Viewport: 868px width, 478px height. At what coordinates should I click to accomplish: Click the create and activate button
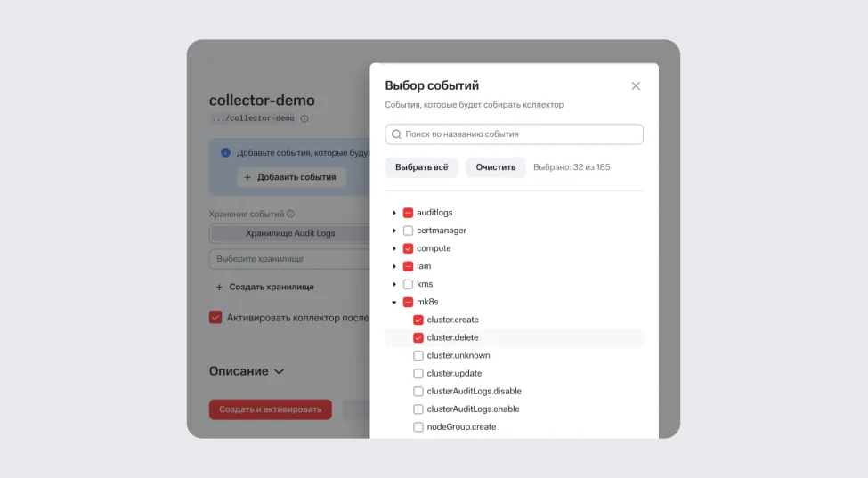[x=271, y=409]
